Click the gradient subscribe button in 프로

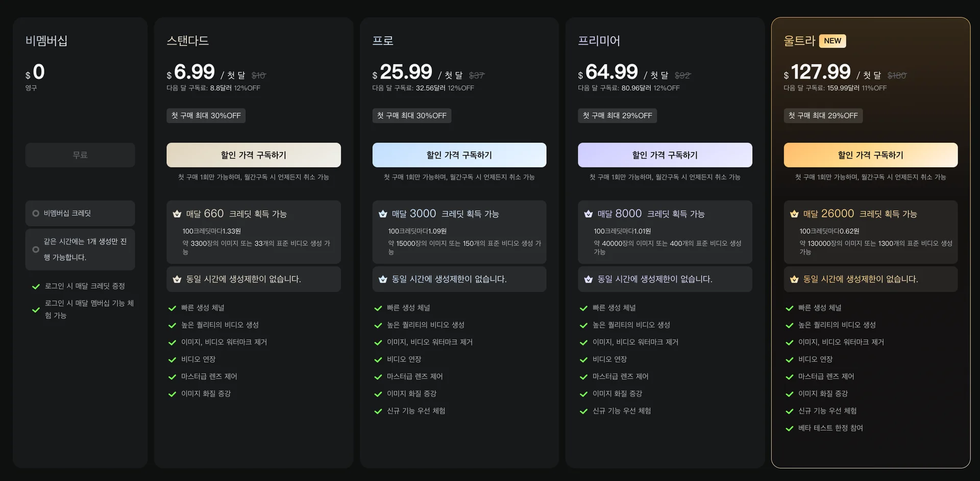click(459, 155)
